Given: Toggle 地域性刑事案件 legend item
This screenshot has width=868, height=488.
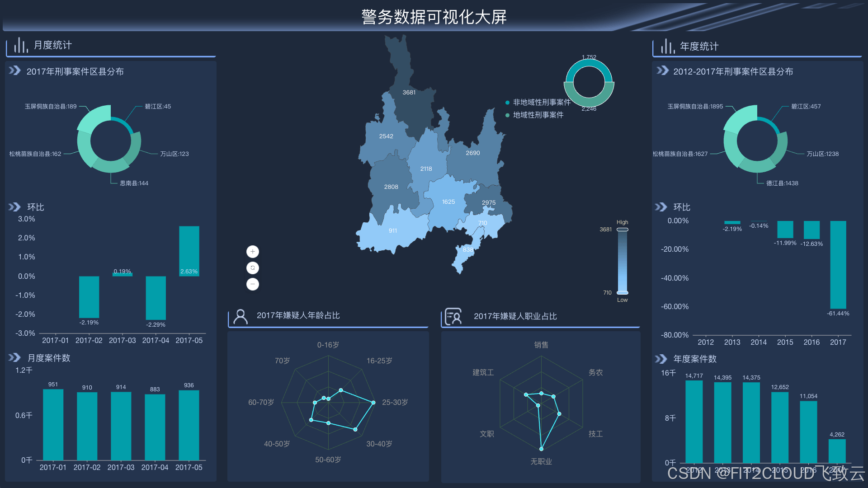Looking at the screenshot, I should click(x=538, y=115).
